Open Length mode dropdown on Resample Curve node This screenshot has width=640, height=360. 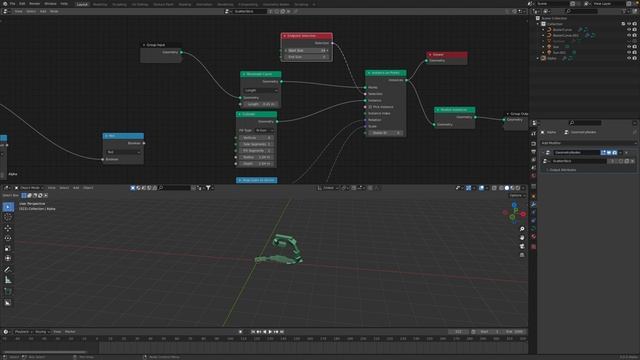[260, 91]
